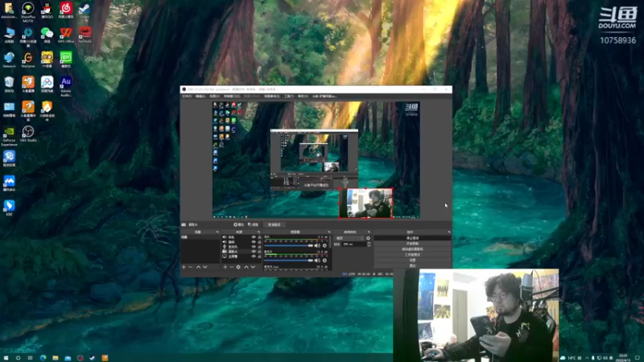Remove selected source with the minus button
The image size is (644, 362).
232,267
